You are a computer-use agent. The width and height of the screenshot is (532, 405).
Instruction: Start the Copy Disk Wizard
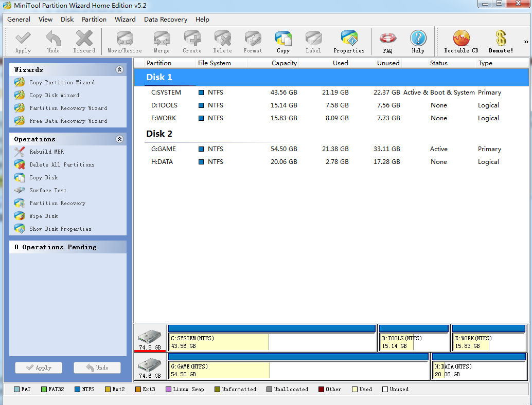point(55,95)
